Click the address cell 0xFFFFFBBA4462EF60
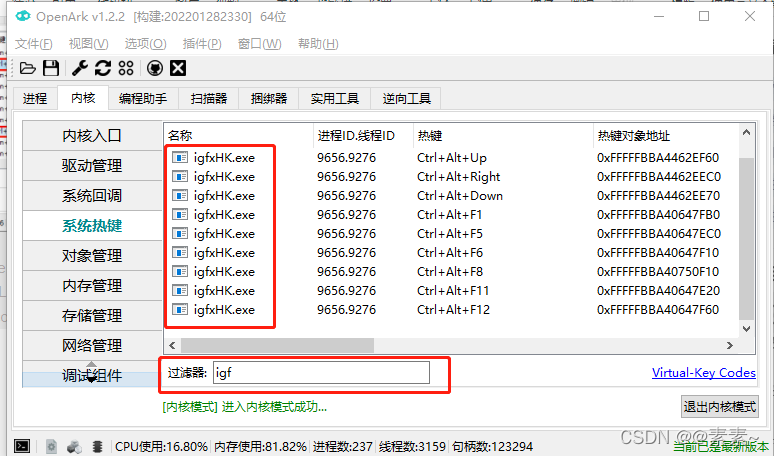The image size is (774, 456). [x=658, y=157]
